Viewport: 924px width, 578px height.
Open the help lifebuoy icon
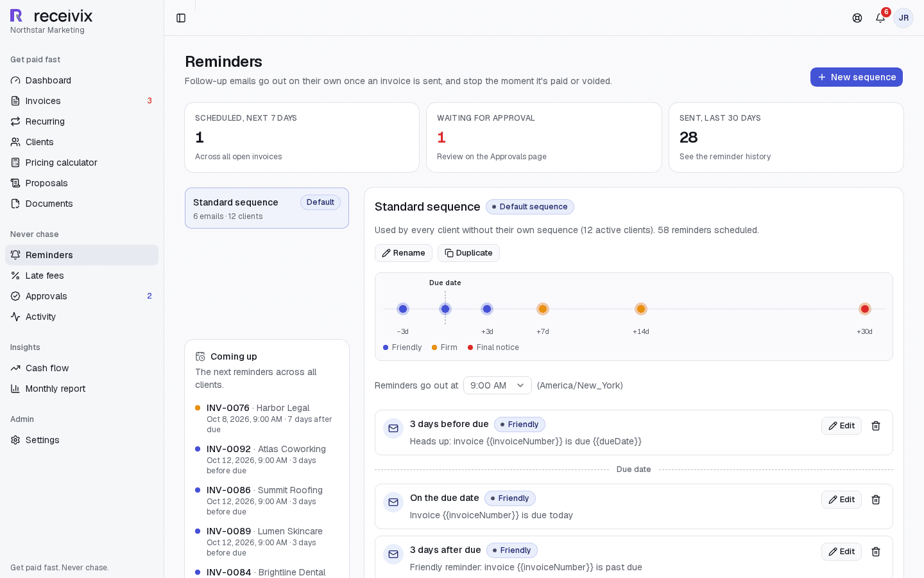[857, 18]
